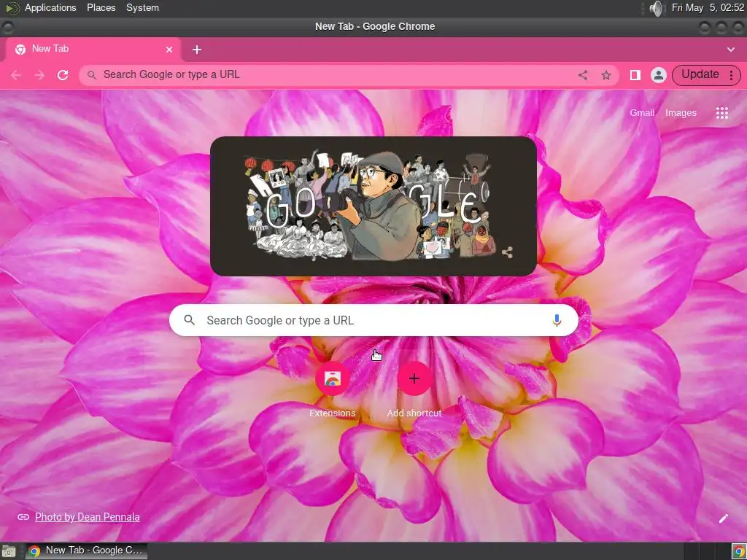Image resolution: width=747 pixels, height=560 pixels.
Task: Open the System menu
Action: click(142, 7)
